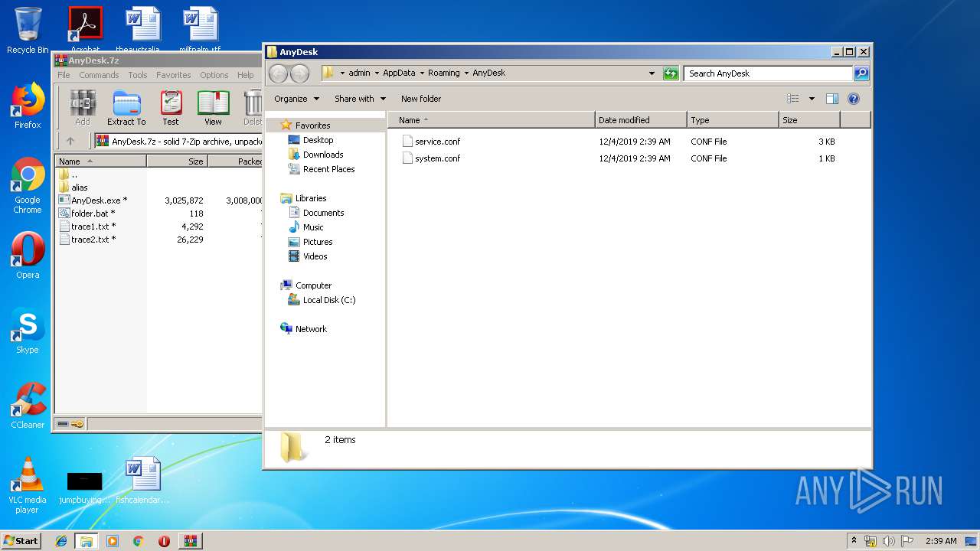Sort Explorer files by Name column
The height and width of the screenshot is (551, 980).
492,120
